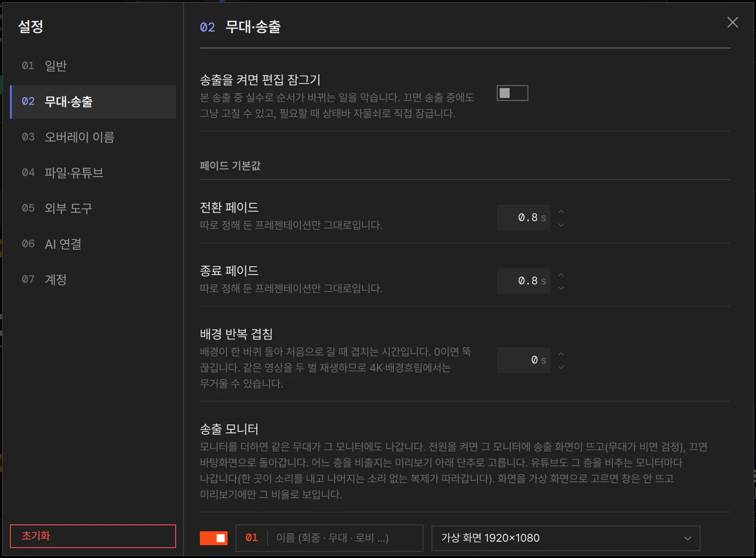Increase 배경 반복 겹침 value with up arrow
Screen dimensions: 756x558
pos(561,354)
